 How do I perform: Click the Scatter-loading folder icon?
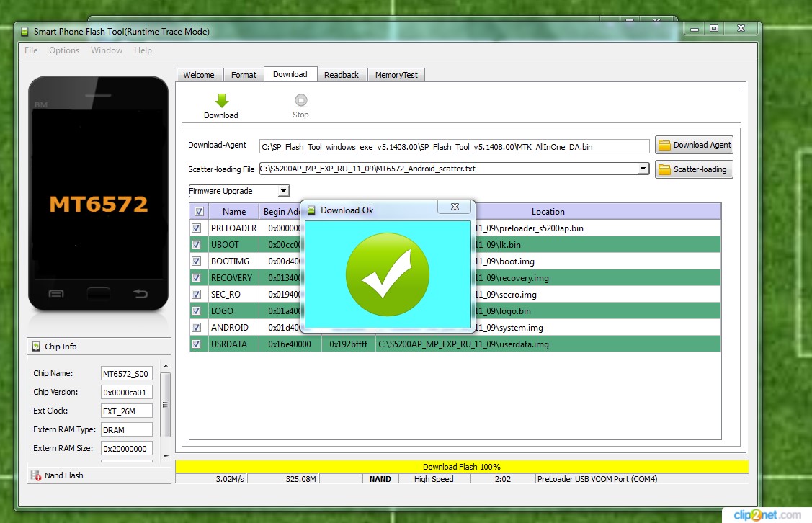click(664, 170)
